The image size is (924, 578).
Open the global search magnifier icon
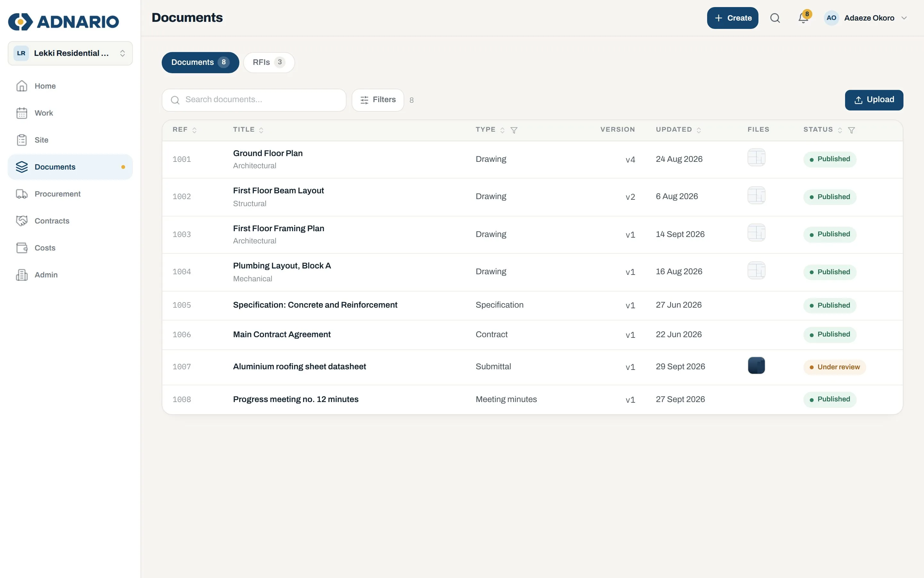(x=775, y=18)
